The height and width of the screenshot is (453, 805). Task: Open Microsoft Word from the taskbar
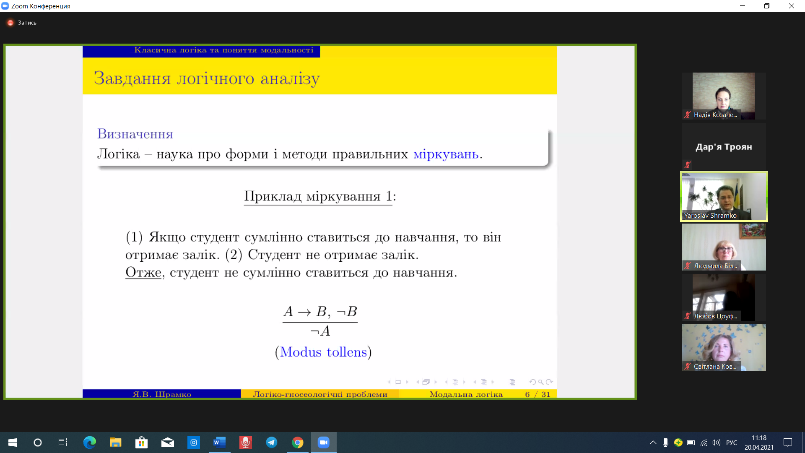pos(219,441)
